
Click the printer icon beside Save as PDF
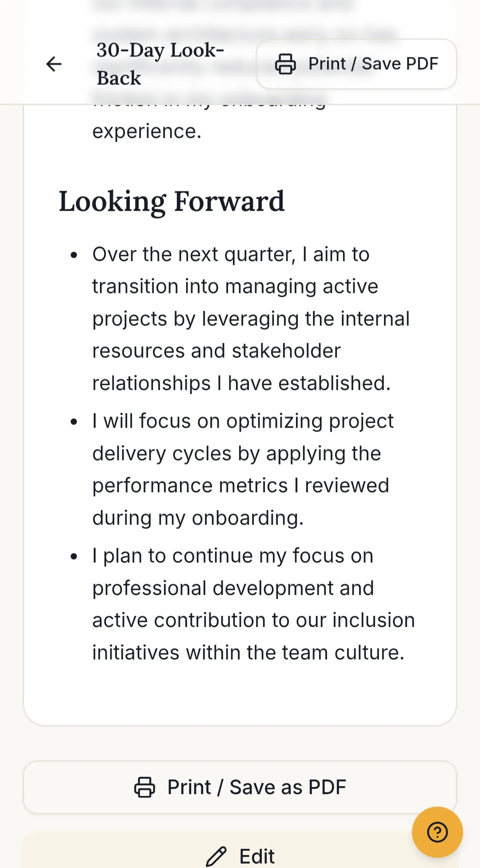145,787
